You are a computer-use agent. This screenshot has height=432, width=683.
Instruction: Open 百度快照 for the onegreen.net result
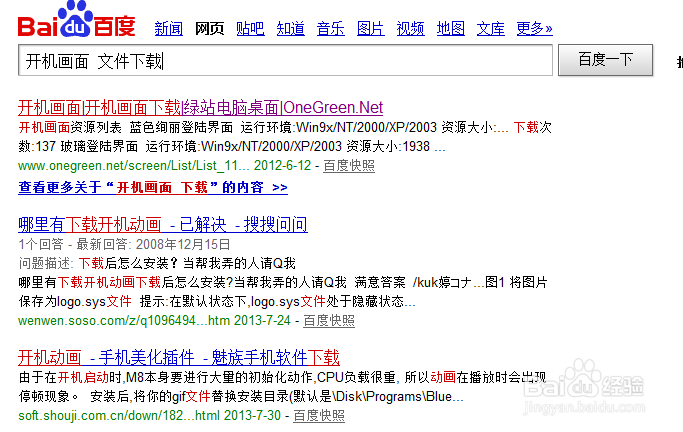click(x=349, y=165)
